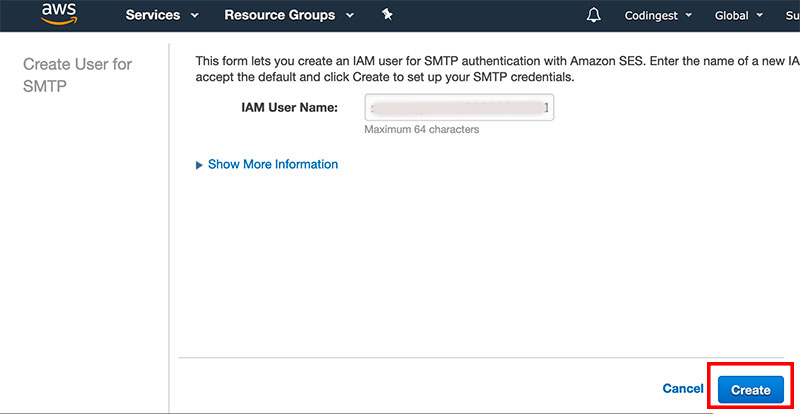Expand the Show More Information triangle
This screenshot has height=414, width=800.
(199, 165)
